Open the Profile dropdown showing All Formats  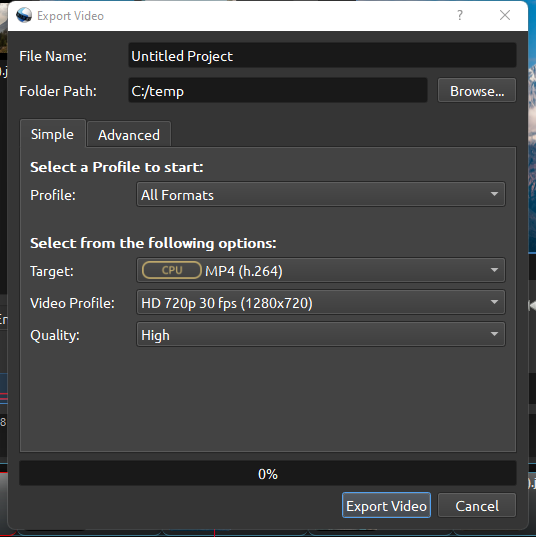point(321,195)
